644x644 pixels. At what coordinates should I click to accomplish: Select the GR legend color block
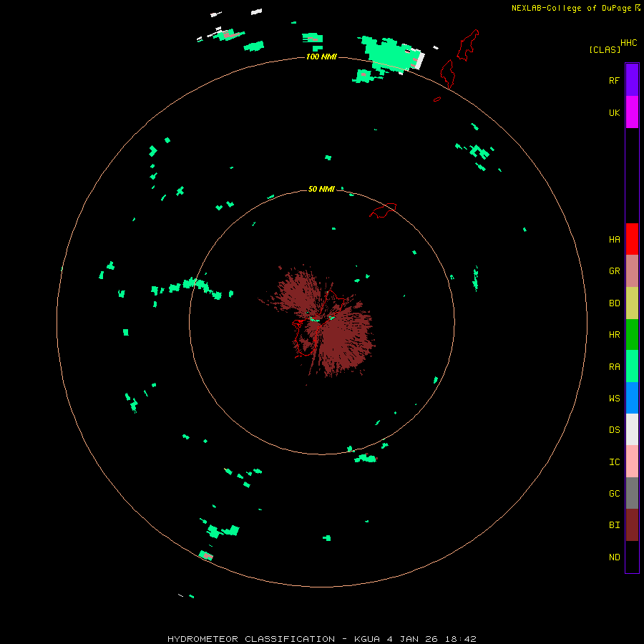point(632,271)
